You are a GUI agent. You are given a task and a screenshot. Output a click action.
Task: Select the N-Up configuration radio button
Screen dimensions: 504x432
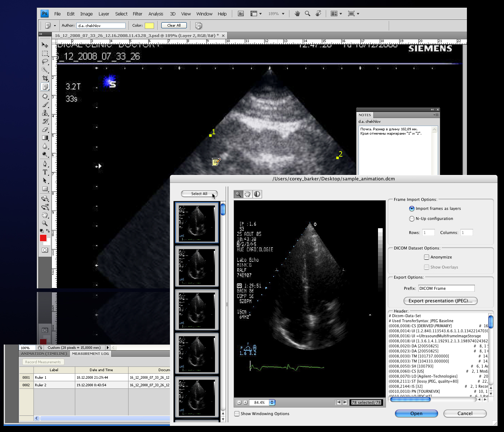click(x=412, y=219)
